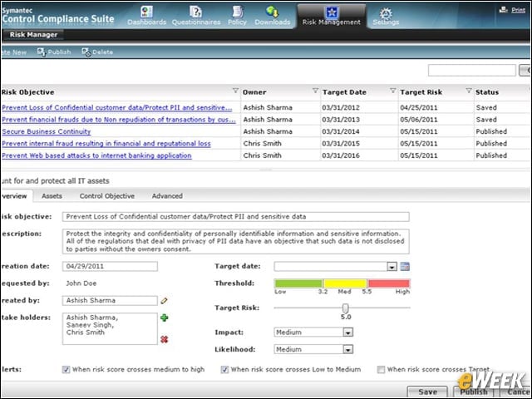Image resolution: width=532 pixels, height=399 pixels.
Task: Add a stakeholder with green plus
Action: pos(165,318)
